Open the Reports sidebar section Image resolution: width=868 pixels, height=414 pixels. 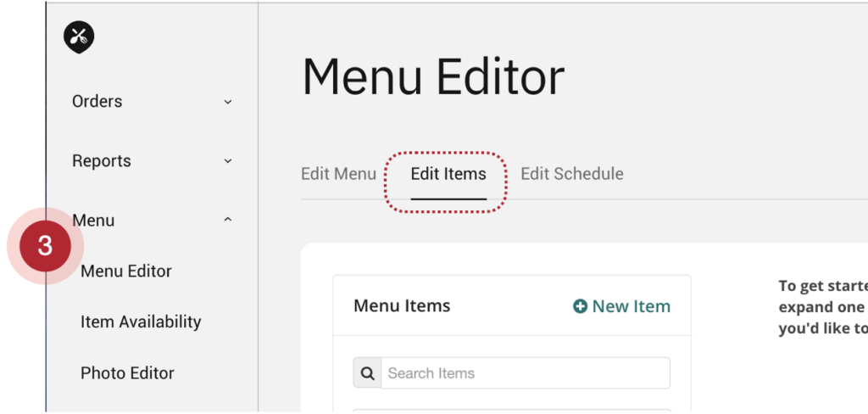tap(101, 161)
